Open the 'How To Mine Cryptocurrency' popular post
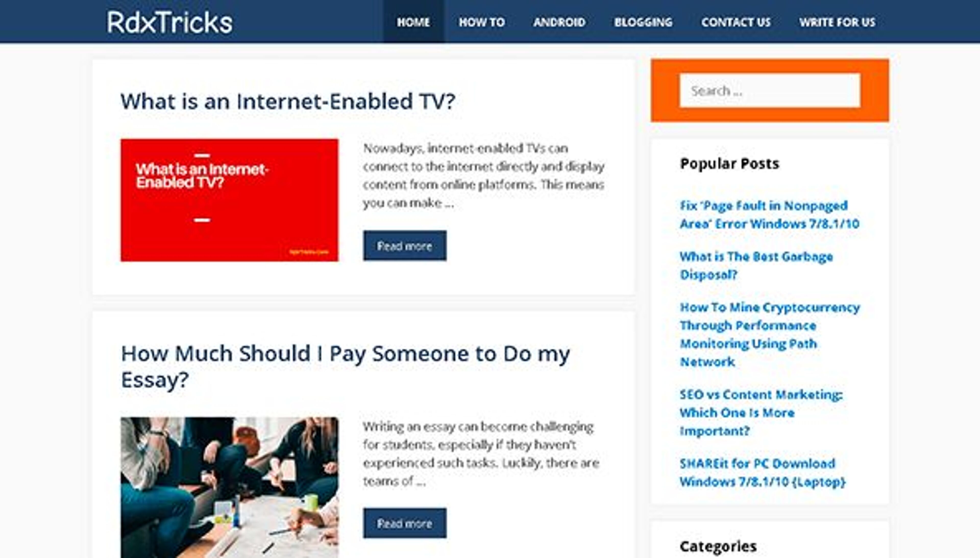The width and height of the screenshot is (980, 558). click(x=769, y=334)
